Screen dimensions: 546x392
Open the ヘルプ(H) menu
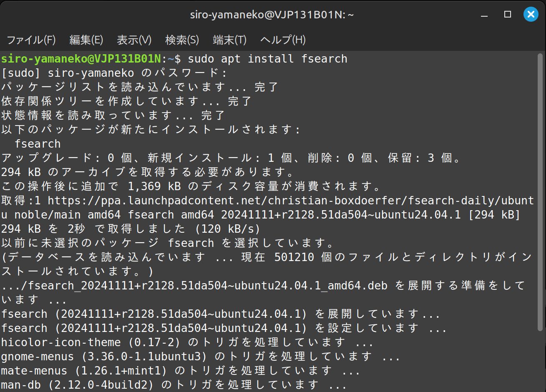pyautogui.click(x=283, y=40)
